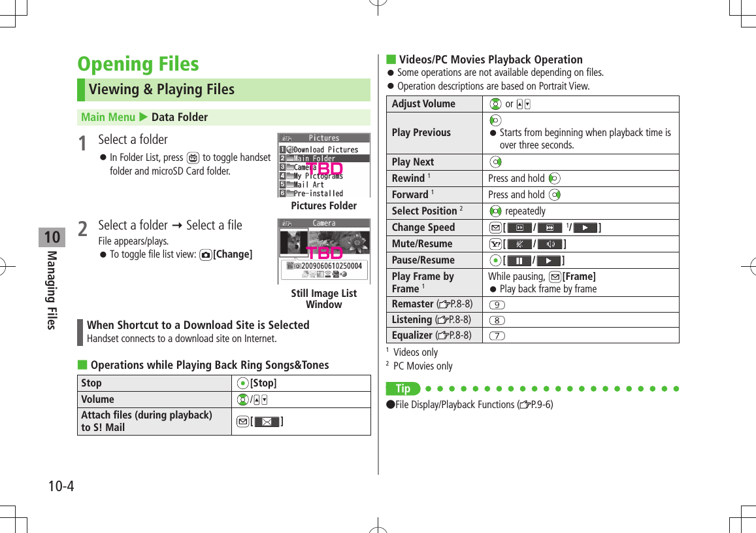Select the camera icon beside file number 2009060610250004
The image size is (756, 533).
tap(296, 264)
